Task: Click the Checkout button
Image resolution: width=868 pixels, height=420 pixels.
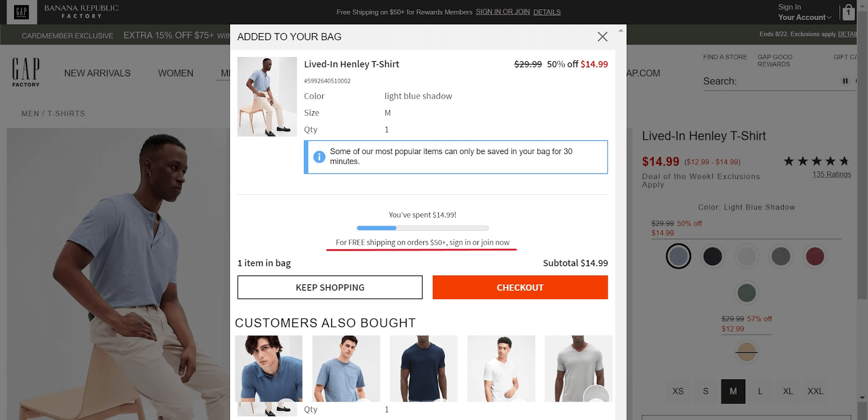Action: pos(520,288)
